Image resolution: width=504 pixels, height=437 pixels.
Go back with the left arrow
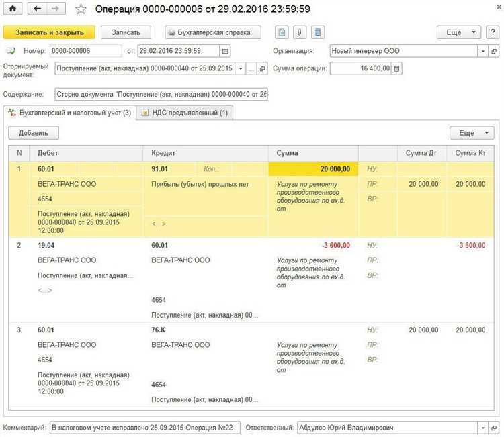coord(37,9)
